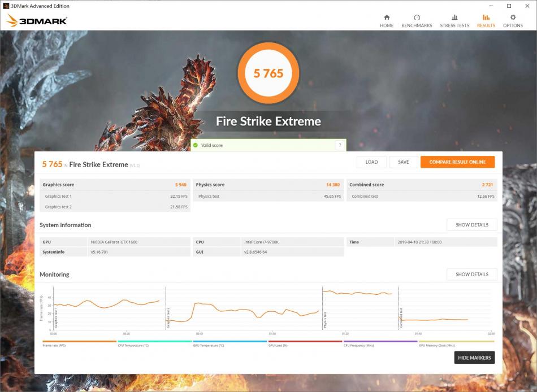The width and height of the screenshot is (537, 392).
Task: Expand System information with Show Details
Action: (x=472, y=224)
